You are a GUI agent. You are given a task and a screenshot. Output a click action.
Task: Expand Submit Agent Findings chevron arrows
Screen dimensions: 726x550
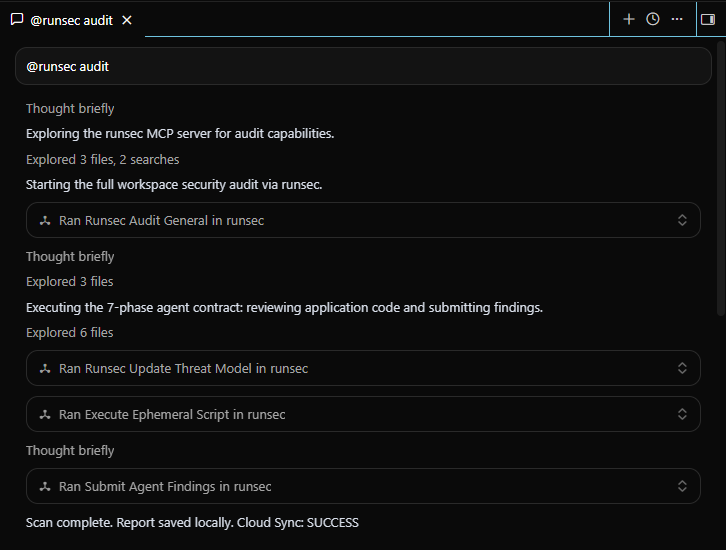pyautogui.click(x=682, y=486)
